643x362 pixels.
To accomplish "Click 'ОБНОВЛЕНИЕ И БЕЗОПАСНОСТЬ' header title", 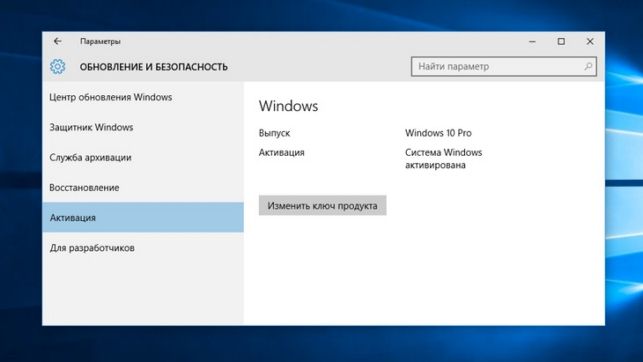I will pos(153,67).
